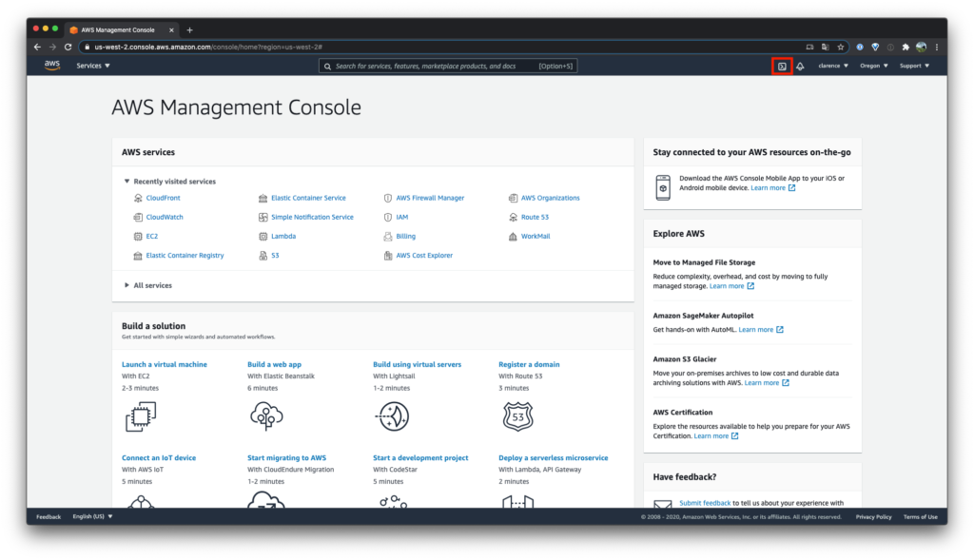Click the Feedback button in footer

[49, 516]
